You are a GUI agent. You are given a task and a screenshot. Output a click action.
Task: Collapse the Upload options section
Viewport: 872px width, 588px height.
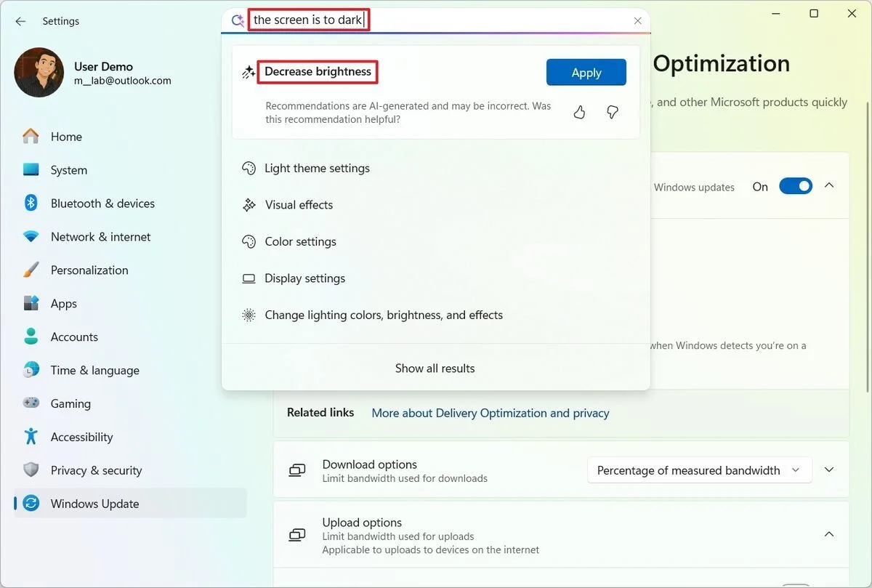pyautogui.click(x=829, y=534)
